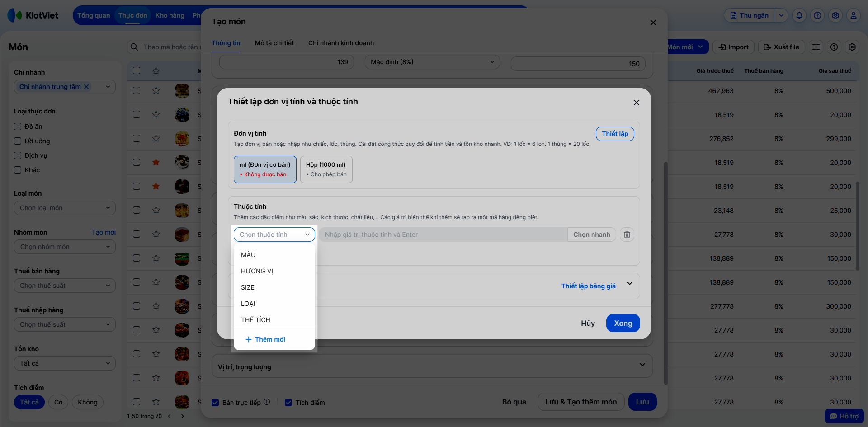Image resolution: width=868 pixels, height=427 pixels.
Task: Uncheck the Bán trực tiếp checkbox
Action: pos(216,403)
